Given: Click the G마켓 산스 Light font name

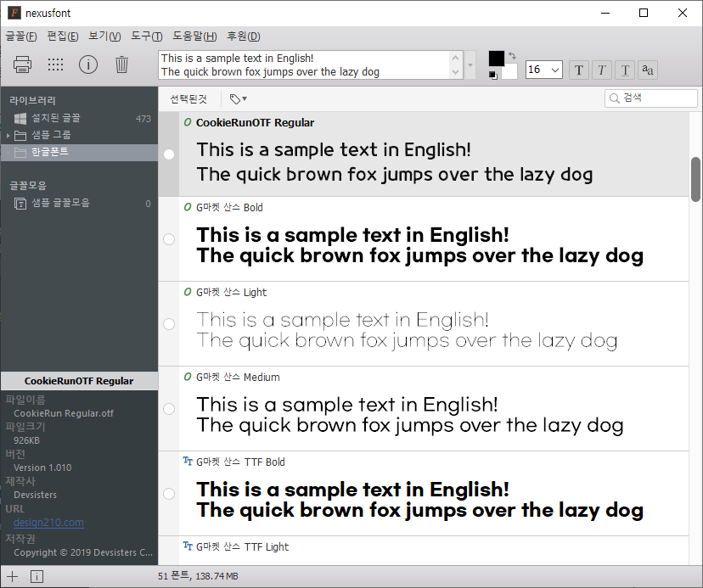Looking at the screenshot, I should tap(231, 292).
